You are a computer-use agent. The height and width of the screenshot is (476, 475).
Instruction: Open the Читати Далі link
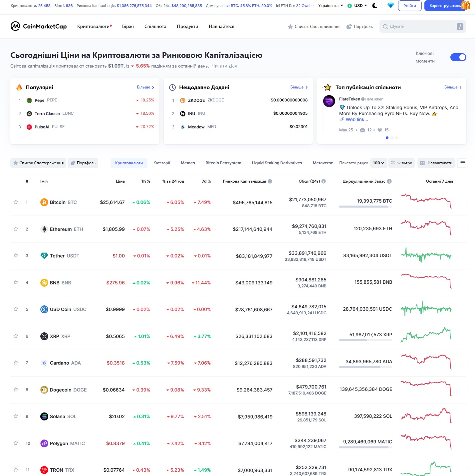point(225,66)
